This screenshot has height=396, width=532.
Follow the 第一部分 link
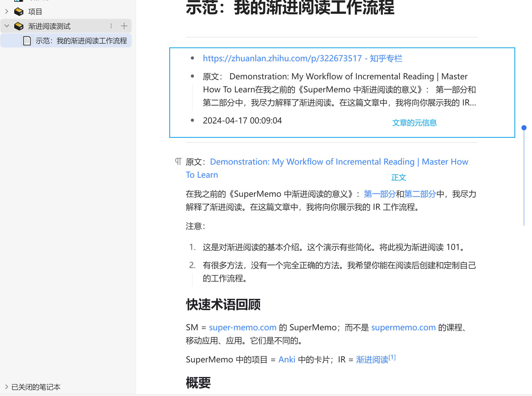pyautogui.click(x=379, y=194)
